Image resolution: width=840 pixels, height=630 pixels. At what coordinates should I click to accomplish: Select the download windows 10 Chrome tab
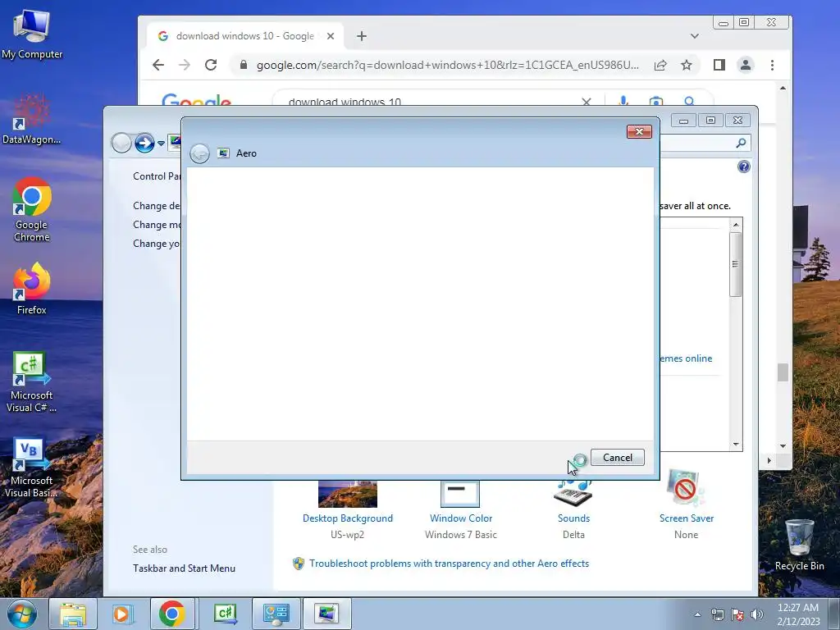click(x=244, y=36)
